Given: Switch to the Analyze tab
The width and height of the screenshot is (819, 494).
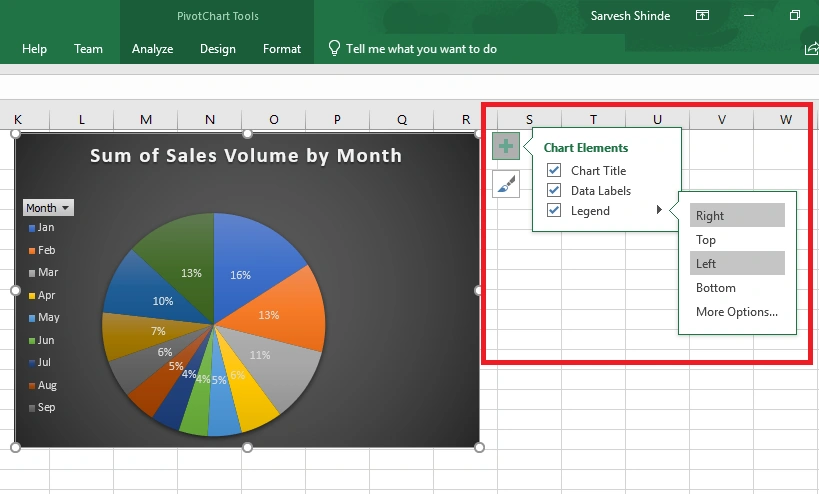Looking at the screenshot, I should (153, 49).
